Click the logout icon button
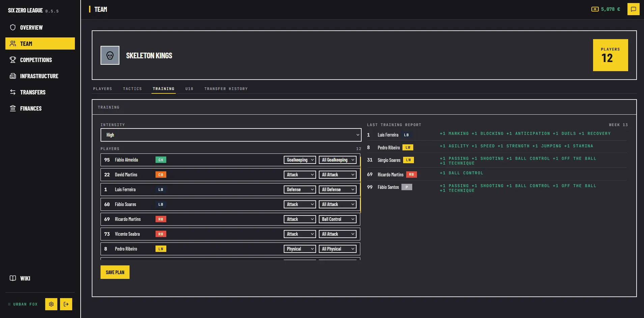Screen dimensions: 644x318 click(x=66, y=304)
